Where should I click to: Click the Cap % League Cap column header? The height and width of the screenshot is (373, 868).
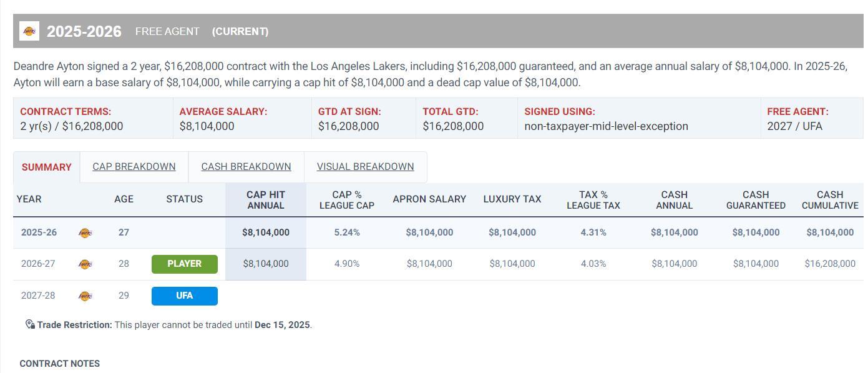[347, 200]
